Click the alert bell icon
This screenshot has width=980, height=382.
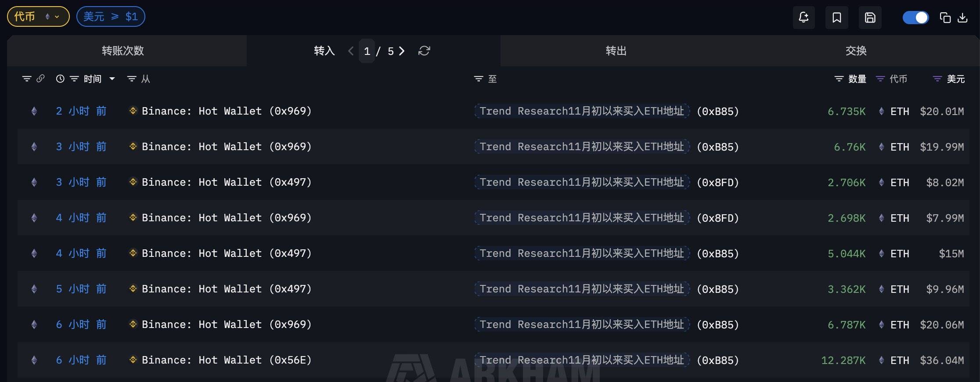[803, 18]
